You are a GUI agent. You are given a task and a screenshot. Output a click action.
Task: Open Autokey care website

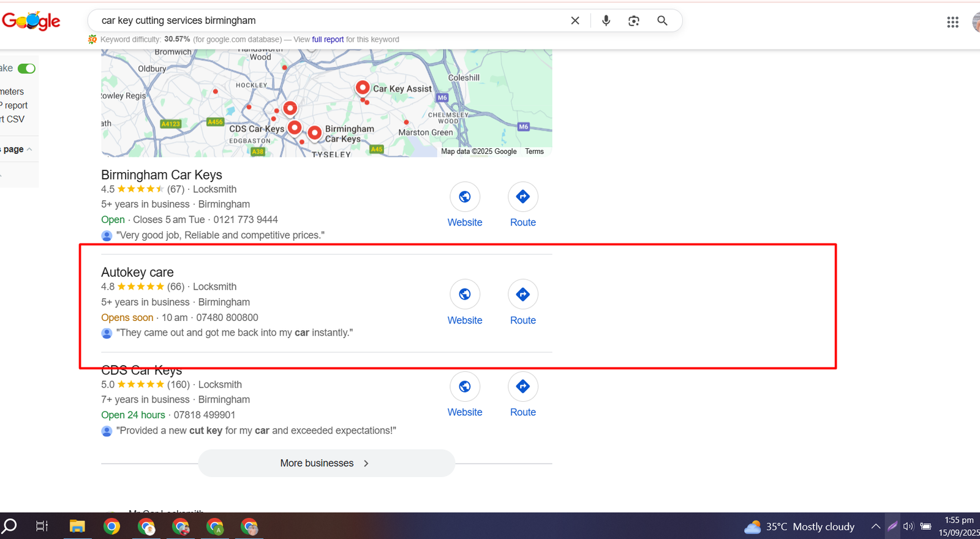coord(464,295)
